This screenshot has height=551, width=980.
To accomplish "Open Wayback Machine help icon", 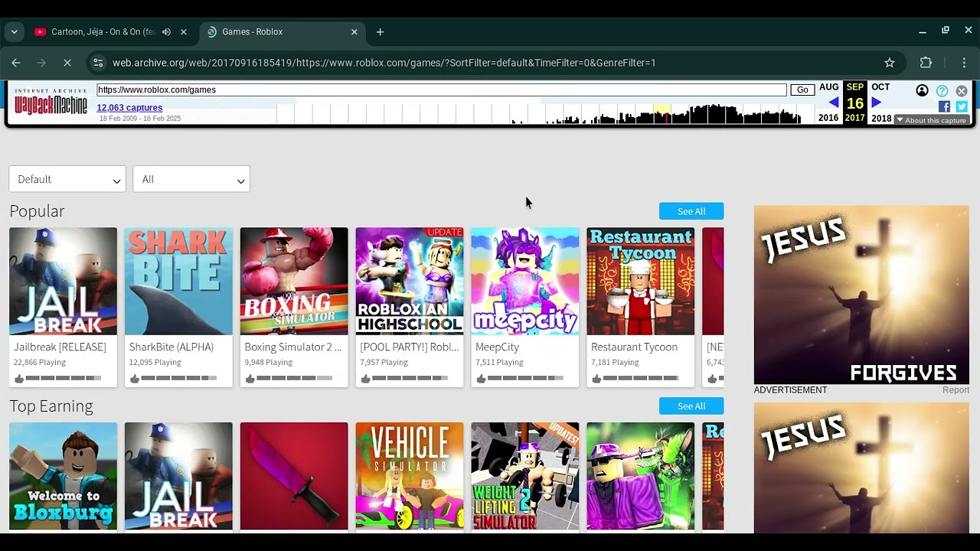I will tap(942, 91).
